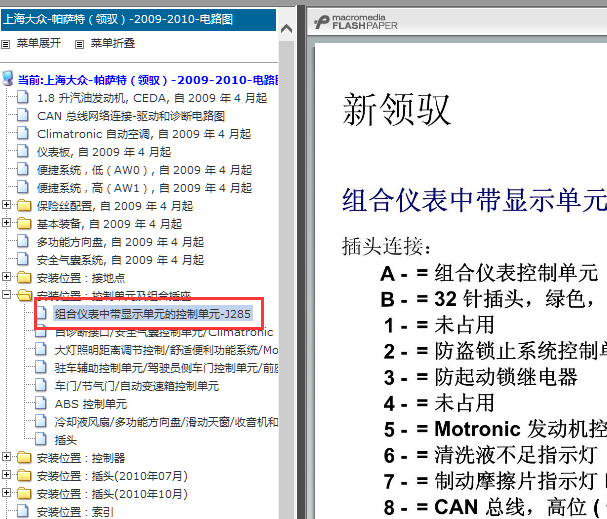Open 车门/节气门/自动变速箱控制单元
The width and height of the screenshot is (607, 519).
pyautogui.click(x=137, y=386)
